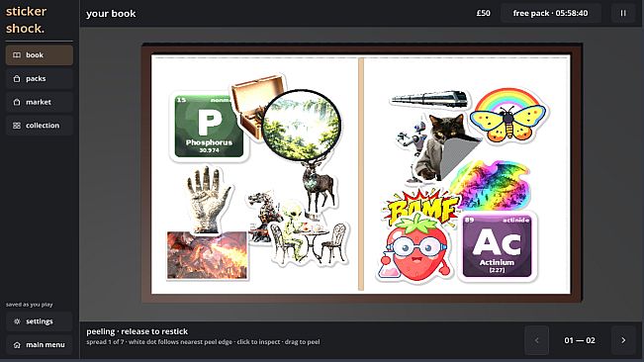This screenshot has height=362, width=644.
Task: Go to the market page
Action: coord(39,102)
